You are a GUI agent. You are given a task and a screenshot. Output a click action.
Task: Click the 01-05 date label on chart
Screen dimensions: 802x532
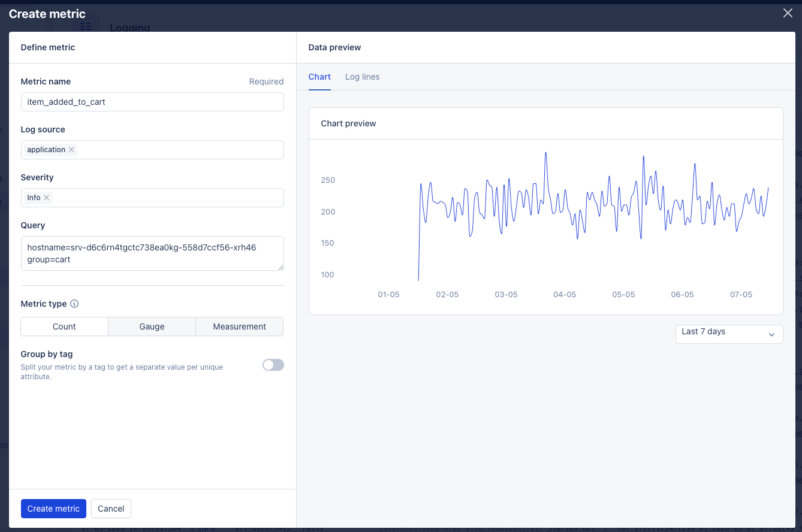(x=388, y=295)
